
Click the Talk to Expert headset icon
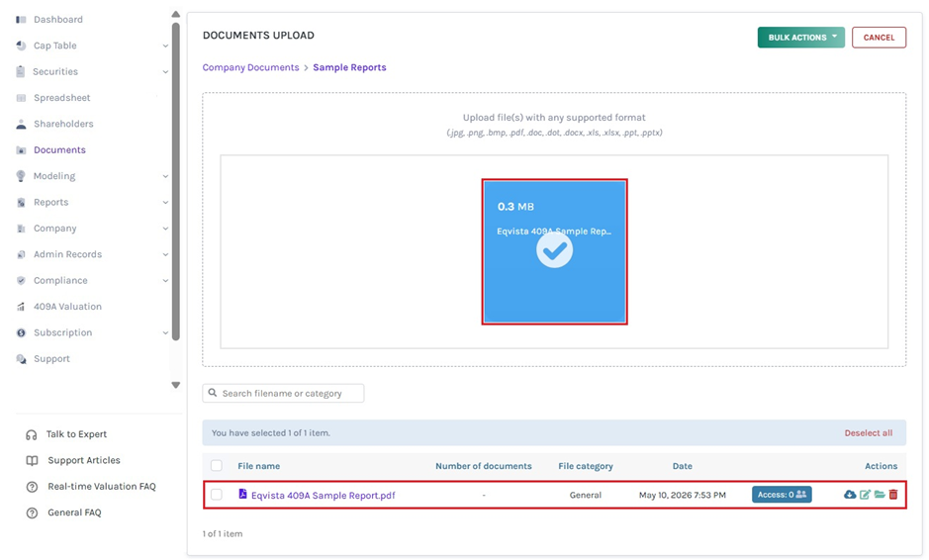pos(32,435)
